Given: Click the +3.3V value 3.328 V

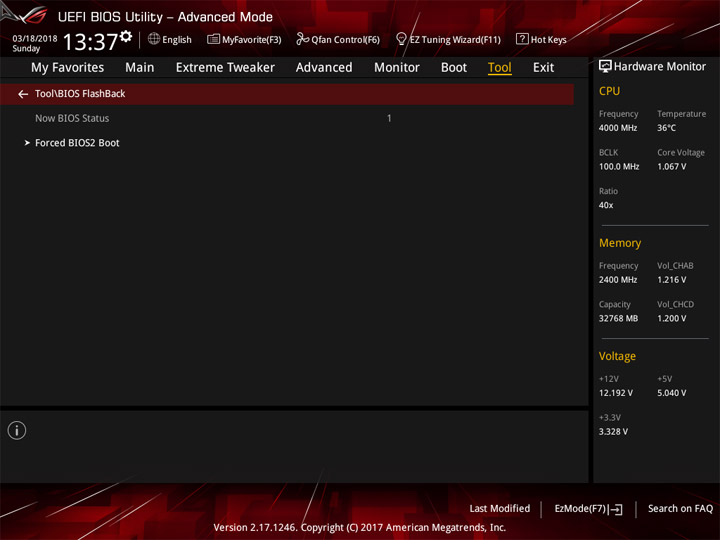Looking at the screenshot, I should pyautogui.click(x=613, y=432).
